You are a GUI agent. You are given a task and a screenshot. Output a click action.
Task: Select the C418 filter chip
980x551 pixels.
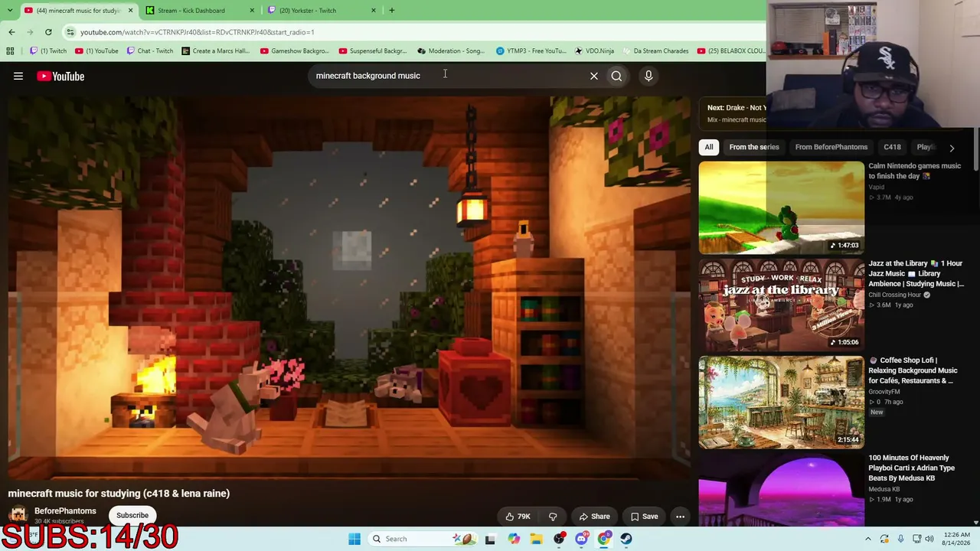(x=892, y=147)
